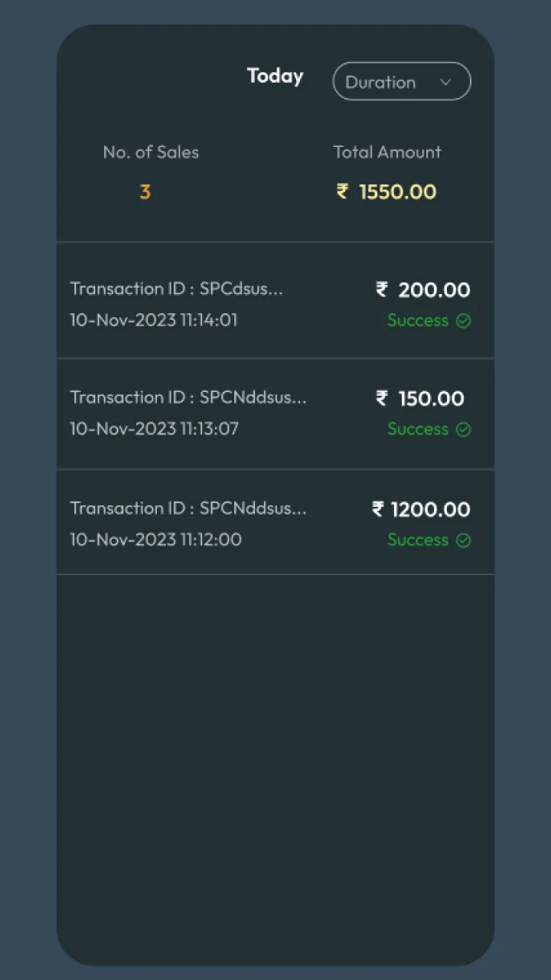Select the Today tab
551x980 pixels.
coord(275,76)
